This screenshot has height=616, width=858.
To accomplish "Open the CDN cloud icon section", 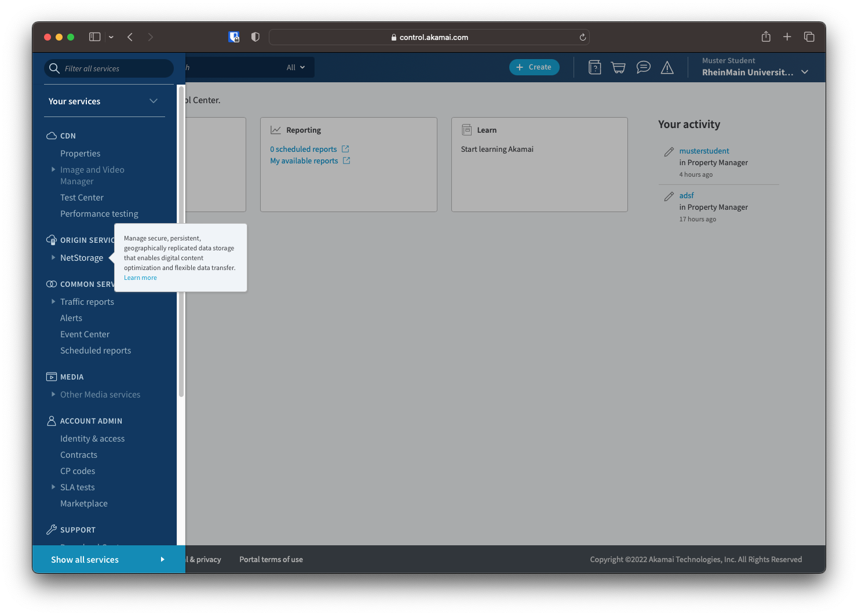I will coord(52,136).
